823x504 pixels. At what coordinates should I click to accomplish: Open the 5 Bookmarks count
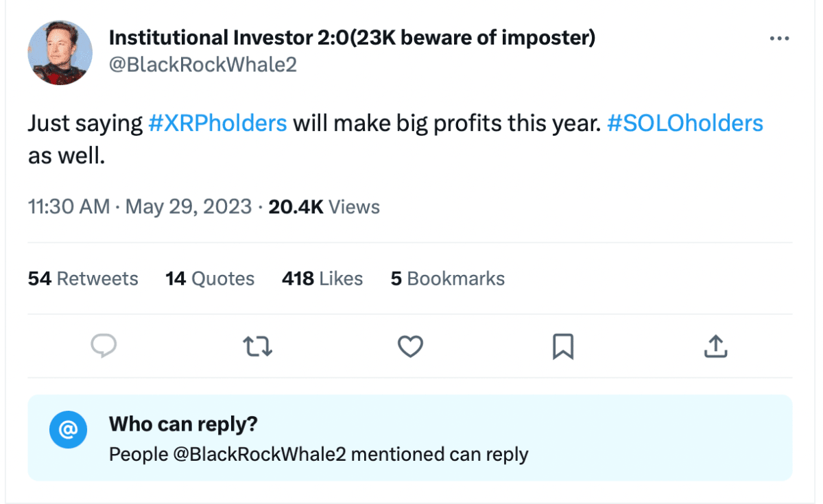[x=447, y=278]
